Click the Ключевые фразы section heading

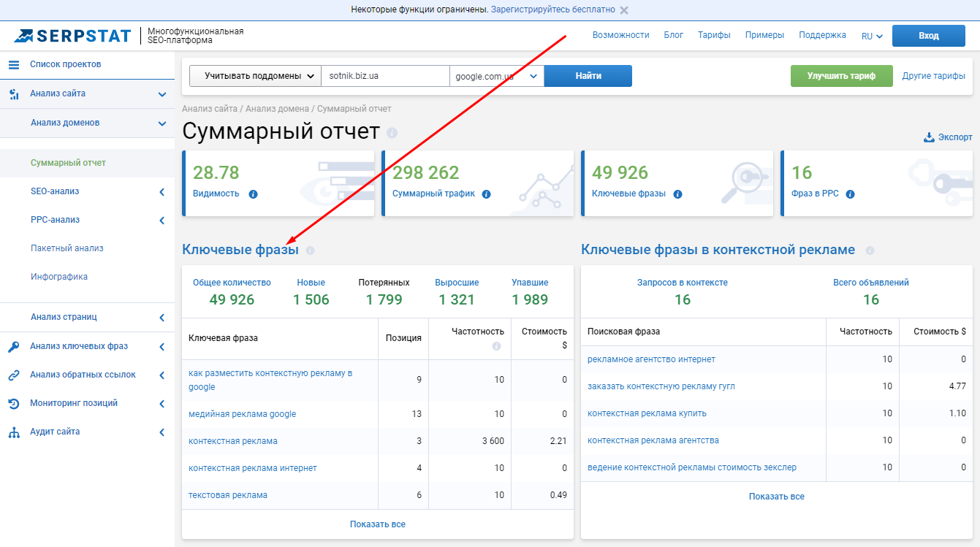(x=240, y=250)
